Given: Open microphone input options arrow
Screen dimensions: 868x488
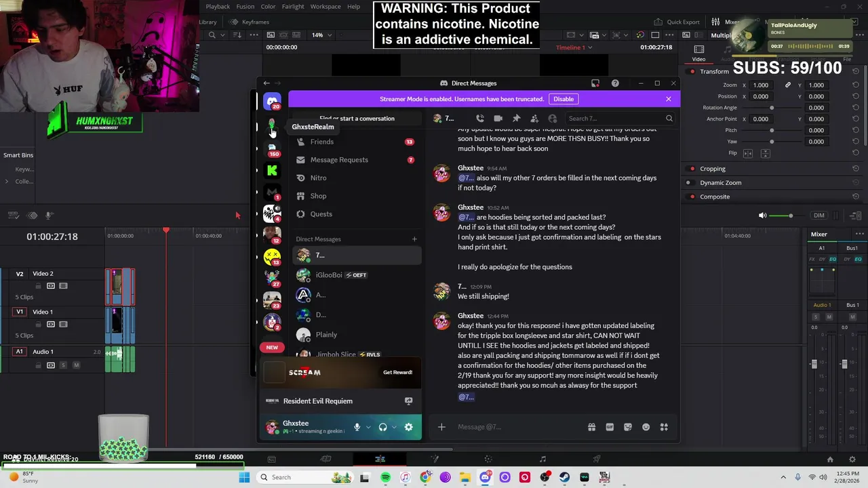Looking at the screenshot, I should pos(368,427).
